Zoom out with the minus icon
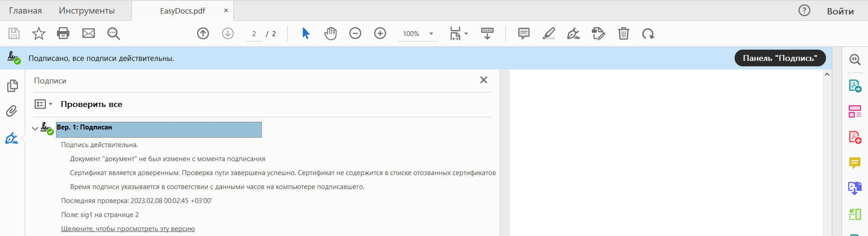The image size is (868, 236). tap(355, 33)
